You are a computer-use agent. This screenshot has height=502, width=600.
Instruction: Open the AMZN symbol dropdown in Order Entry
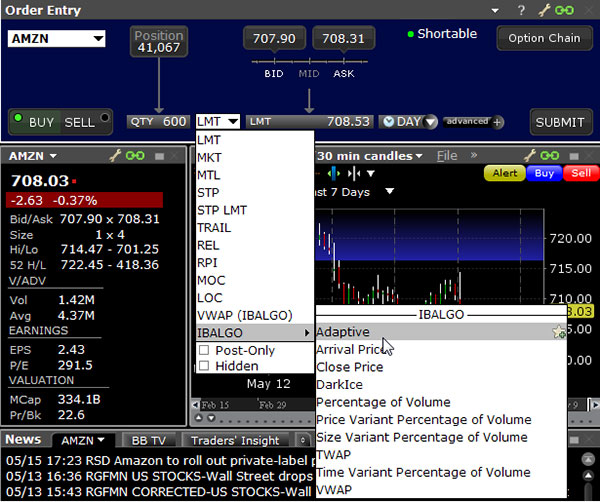coord(98,38)
